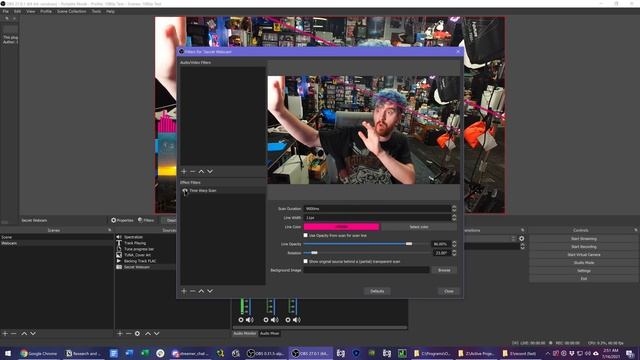Enable Show original source behind transparent scan
The height and width of the screenshot is (360, 640).
pyautogui.click(x=306, y=261)
